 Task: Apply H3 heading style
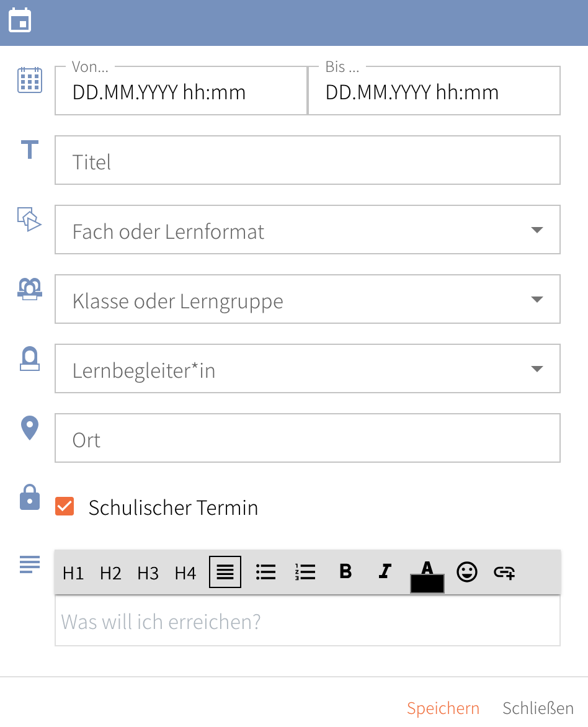pyautogui.click(x=148, y=573)
